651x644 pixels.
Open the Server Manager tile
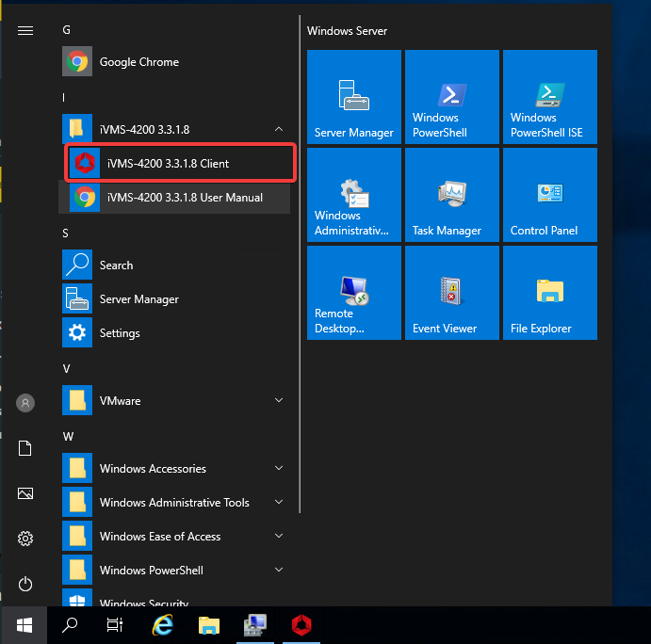click(353, 96)
